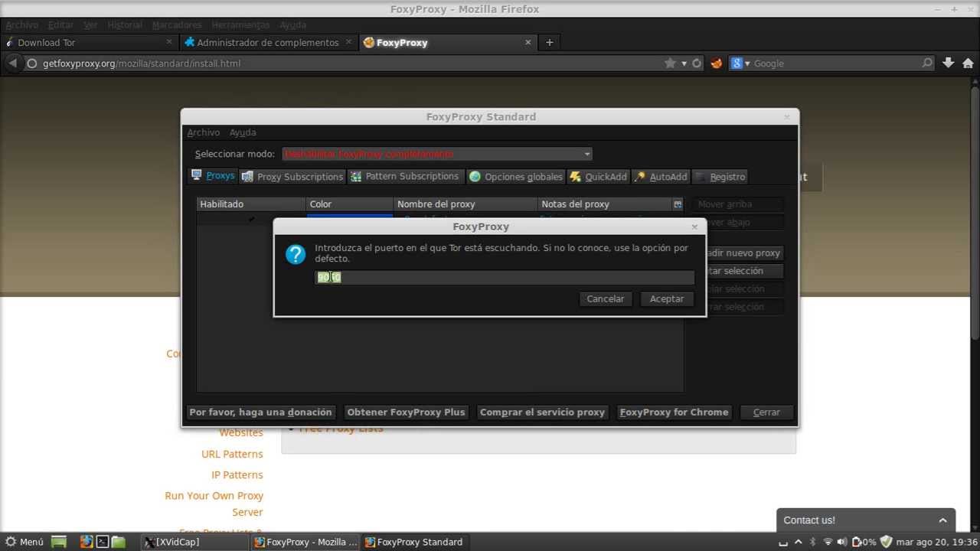Open Firefox Editar menu
This screenshot has height=551, width=980.
[x=60, y=24]
